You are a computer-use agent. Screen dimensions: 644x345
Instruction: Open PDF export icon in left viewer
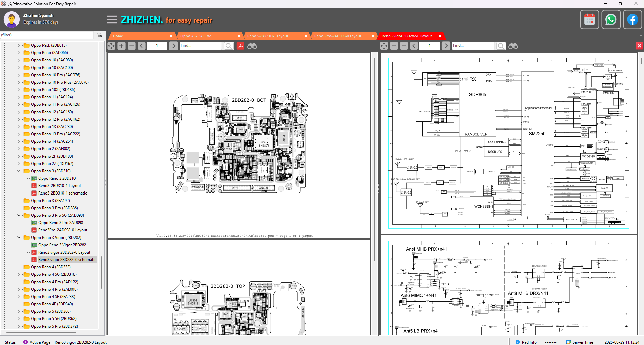click(240, 46)
